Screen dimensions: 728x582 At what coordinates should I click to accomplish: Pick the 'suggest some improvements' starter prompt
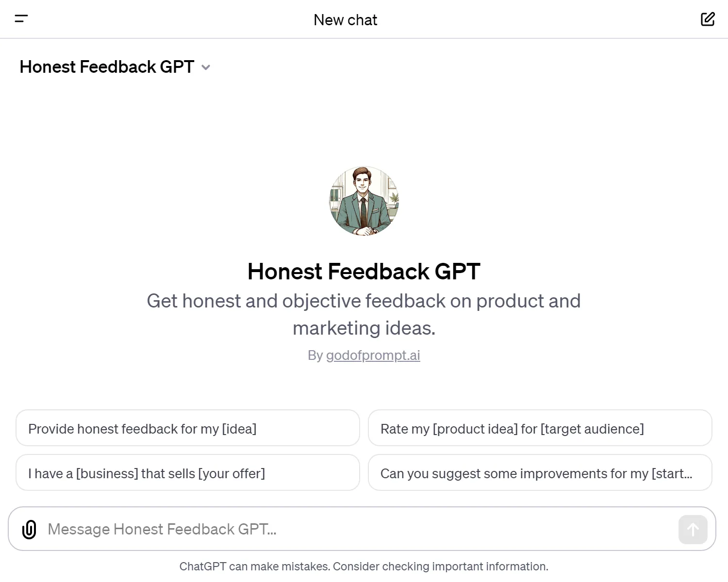click(x=540, y=473)
